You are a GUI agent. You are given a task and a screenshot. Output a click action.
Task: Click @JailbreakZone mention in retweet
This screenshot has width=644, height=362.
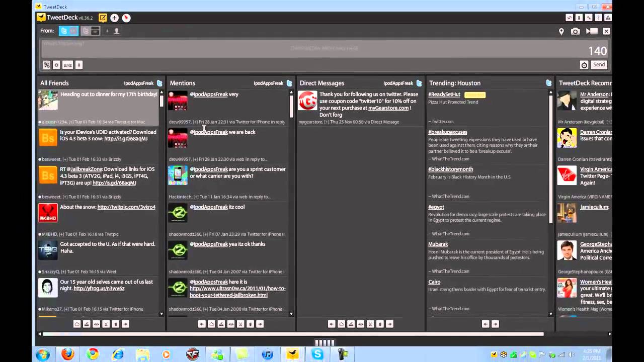coord(85,169)
